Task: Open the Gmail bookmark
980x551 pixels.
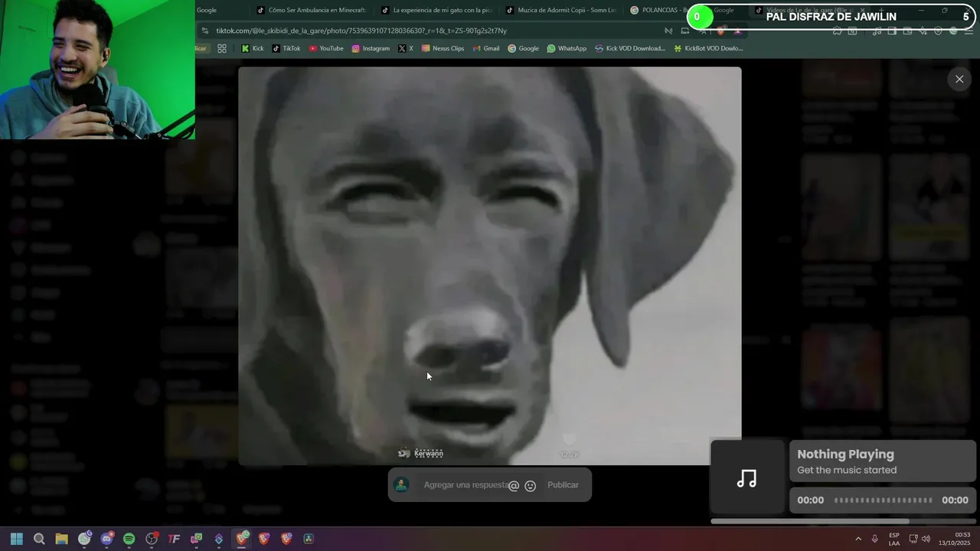Action: coord(486,48)
